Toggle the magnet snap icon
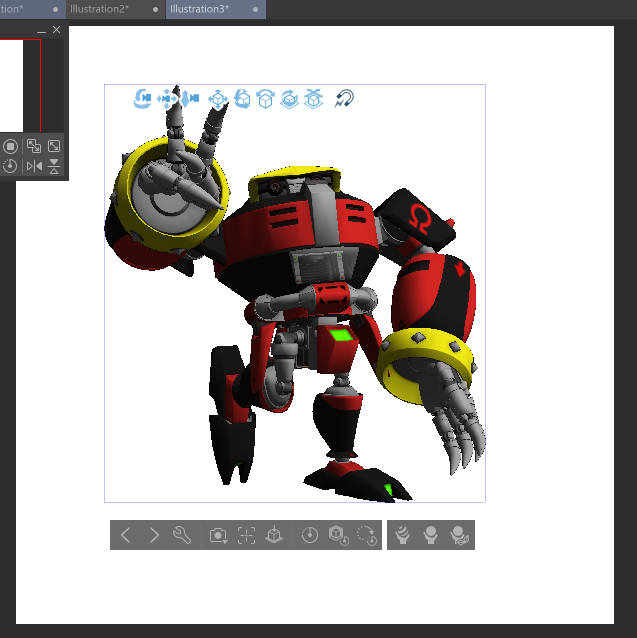The image size is (637, 638). coord(344,99)
